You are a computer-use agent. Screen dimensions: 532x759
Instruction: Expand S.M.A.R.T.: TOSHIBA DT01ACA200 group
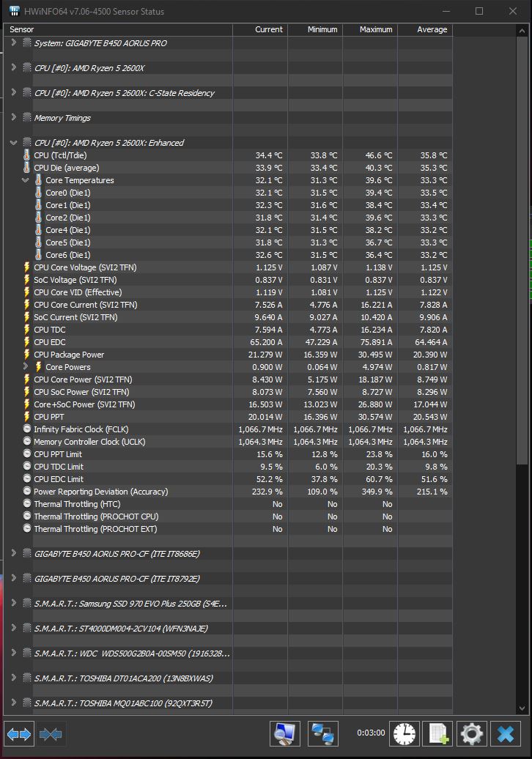[x=13, y=678]
